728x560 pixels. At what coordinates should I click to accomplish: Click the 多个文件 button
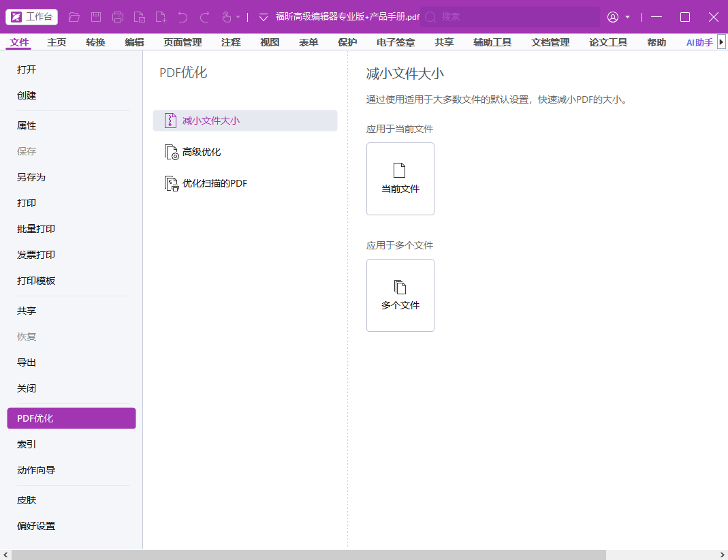[x=400, y=295]
